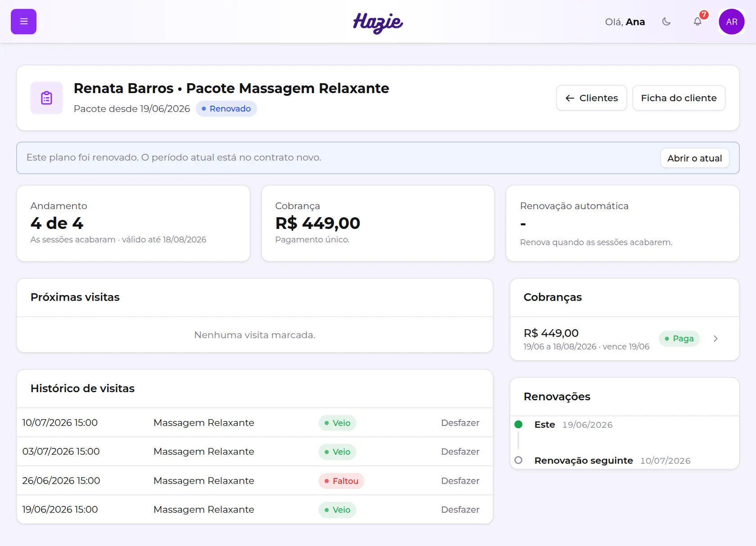Click Abrir o atual button
Image resolution: width=756 pixels, height=546 pixels.
pos(694,158)
